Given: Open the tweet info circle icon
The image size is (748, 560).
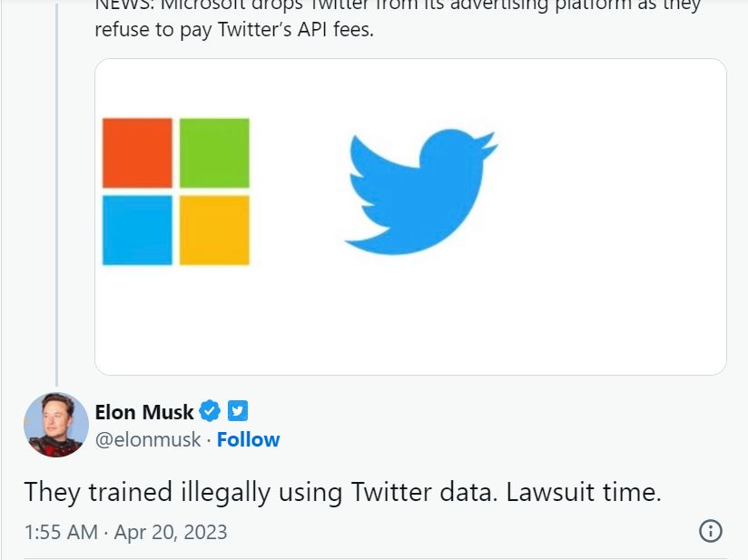Looking at the screenshot, I should tap(711, 531).
